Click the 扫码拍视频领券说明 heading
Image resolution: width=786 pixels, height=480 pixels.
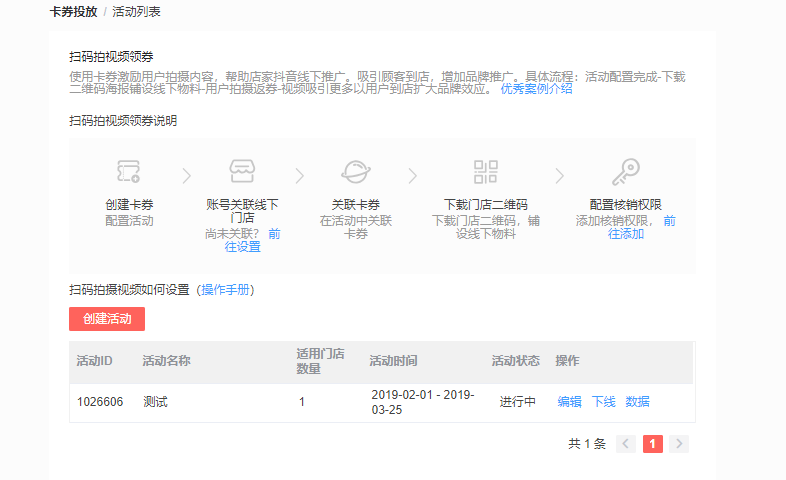tap(123, 121)
